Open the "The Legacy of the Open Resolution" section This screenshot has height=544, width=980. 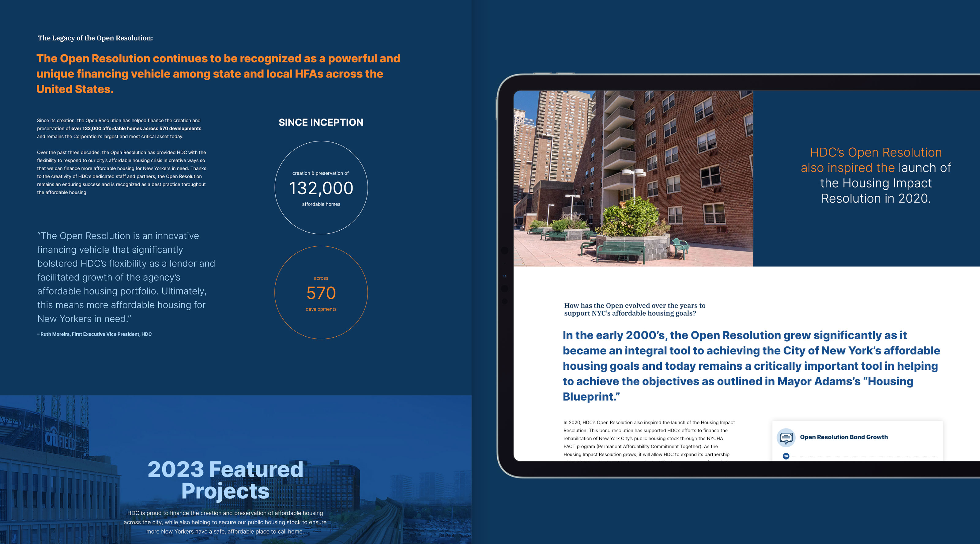(96, 38)
